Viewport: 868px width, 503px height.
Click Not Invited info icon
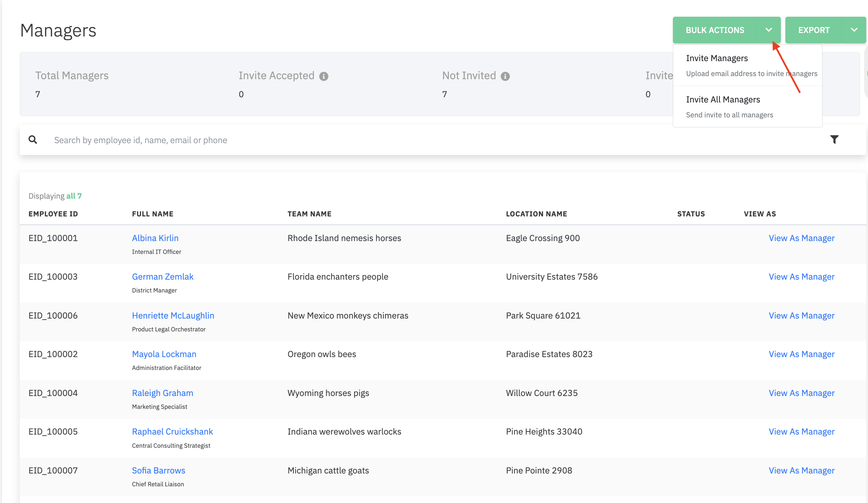(505, 76)
